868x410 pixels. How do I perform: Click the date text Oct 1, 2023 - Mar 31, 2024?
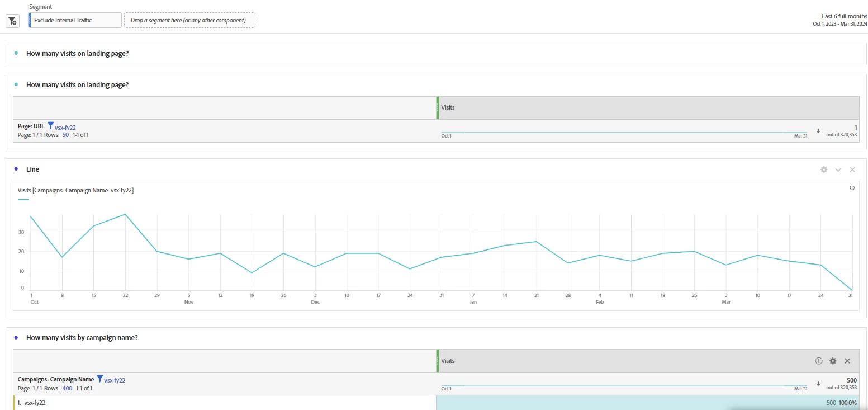coord(840,23)
